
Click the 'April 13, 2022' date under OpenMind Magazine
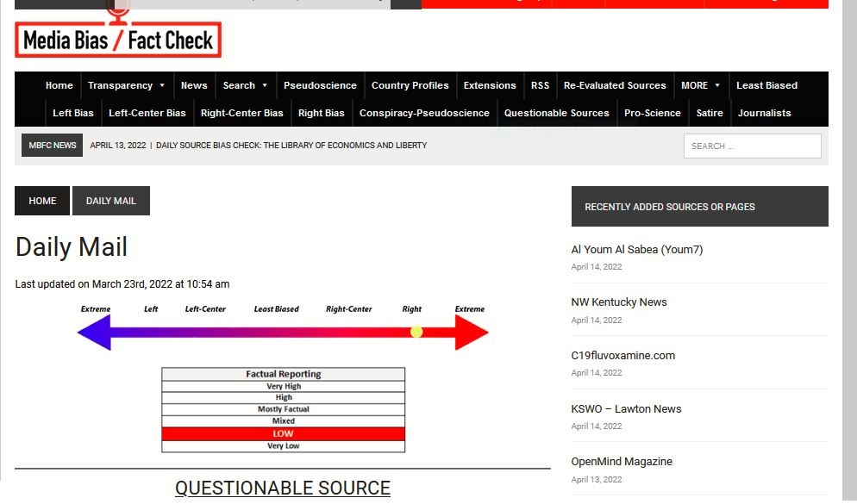click(x=597, y=479)
